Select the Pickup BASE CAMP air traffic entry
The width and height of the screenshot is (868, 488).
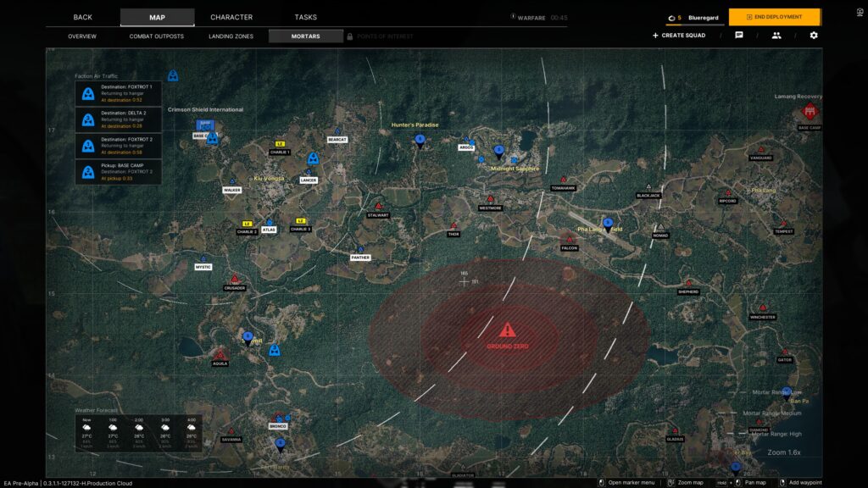118,172
